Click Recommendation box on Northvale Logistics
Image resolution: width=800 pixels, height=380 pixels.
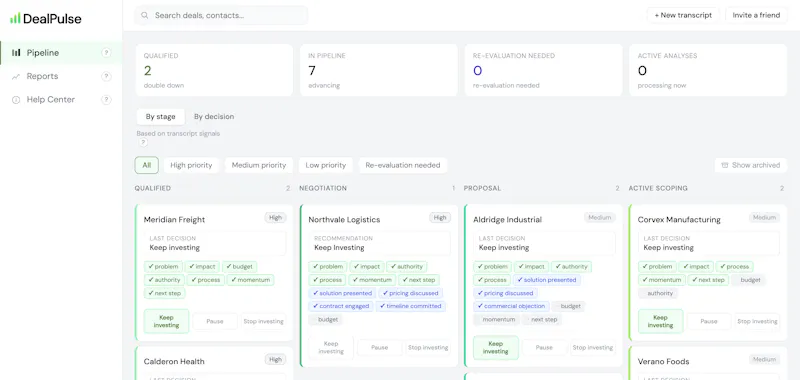(380, 243)
